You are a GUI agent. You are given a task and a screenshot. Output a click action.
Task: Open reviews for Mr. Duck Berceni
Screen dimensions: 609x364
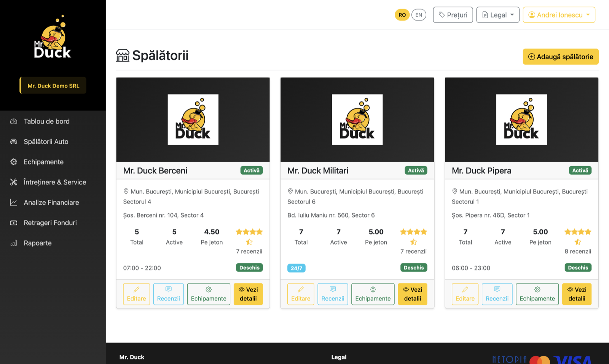click(168, 294)
